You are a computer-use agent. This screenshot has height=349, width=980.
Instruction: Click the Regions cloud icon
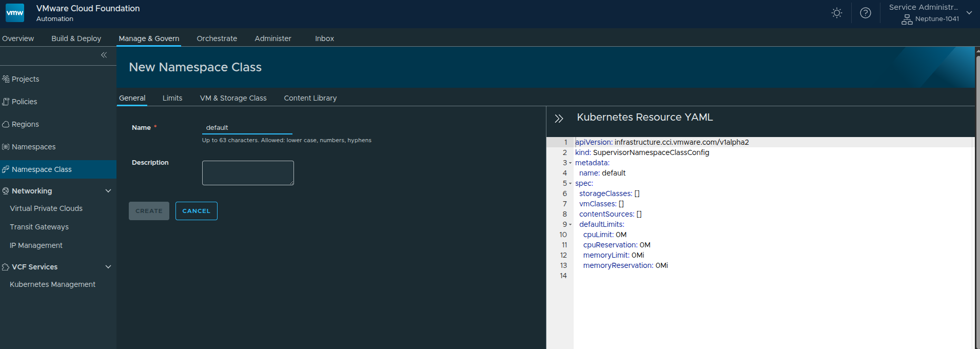[x=6, y=124]
